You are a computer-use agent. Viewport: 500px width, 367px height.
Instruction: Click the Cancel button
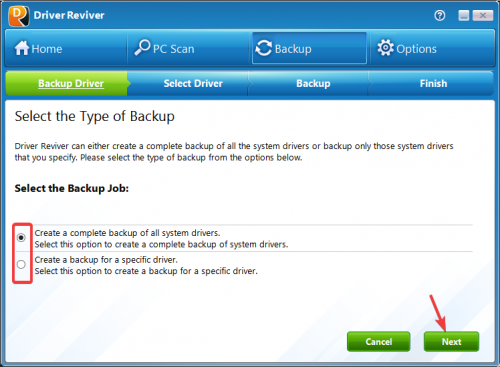pyautogui.click(x=379, y=342)
